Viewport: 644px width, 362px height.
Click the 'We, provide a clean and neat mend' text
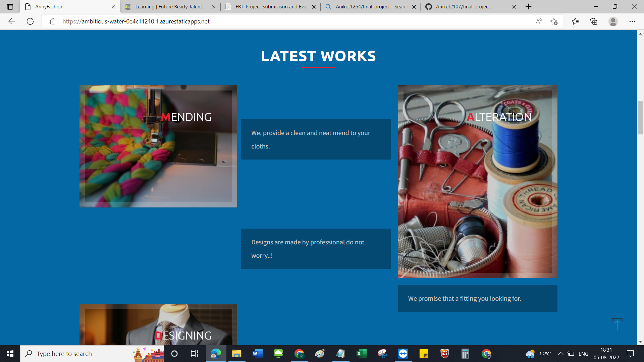[x=311, y=139]
